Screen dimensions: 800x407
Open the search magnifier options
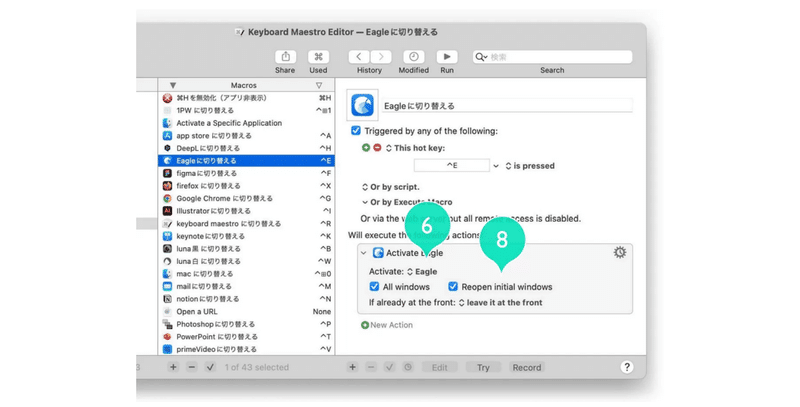481,57
